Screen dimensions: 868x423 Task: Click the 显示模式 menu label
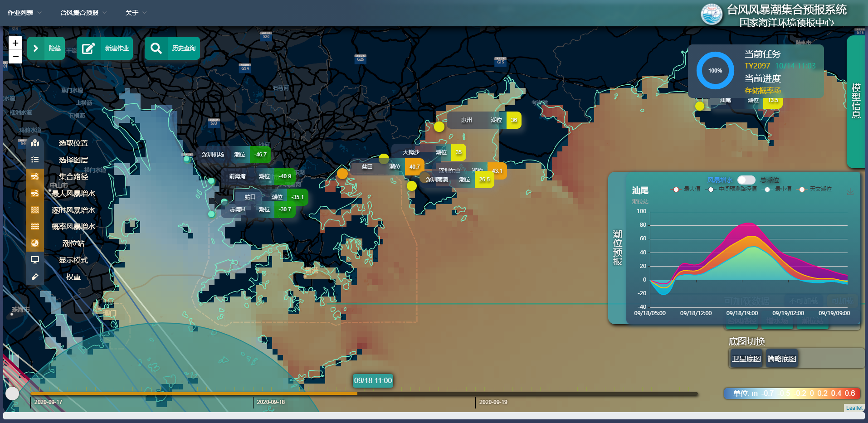point(73,260)
